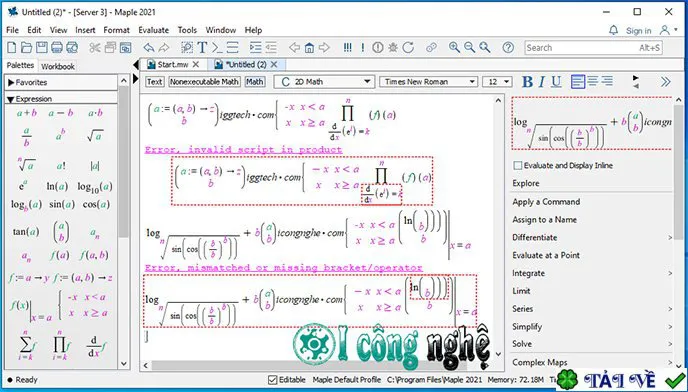Image resolution: width=688 pixels, height=392 pixels.
Task: Switch to Math input mode
Action: (x=254, y=82)
